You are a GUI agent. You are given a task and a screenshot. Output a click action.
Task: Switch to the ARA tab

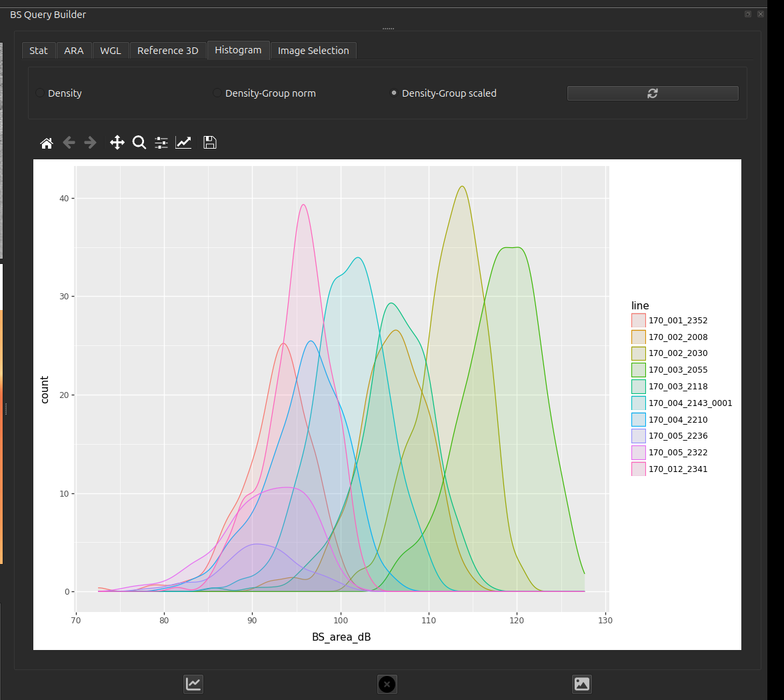[x=74, y=51]
